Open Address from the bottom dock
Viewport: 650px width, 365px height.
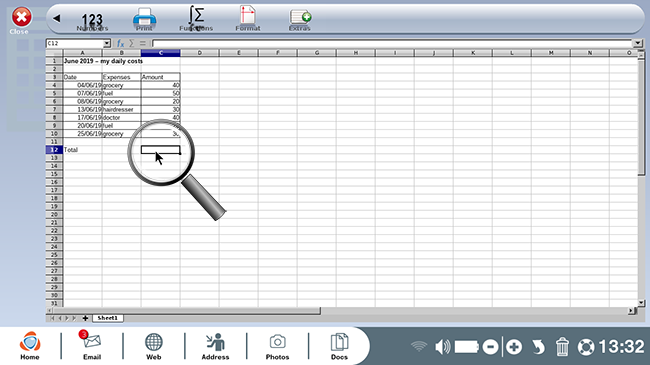[215, 346]
